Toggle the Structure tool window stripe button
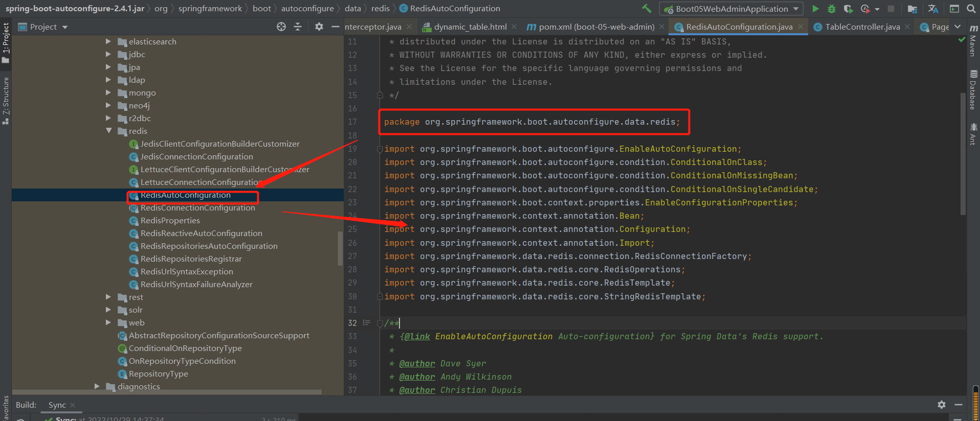This screenshot has height=421, width=980. pos(6,101)
